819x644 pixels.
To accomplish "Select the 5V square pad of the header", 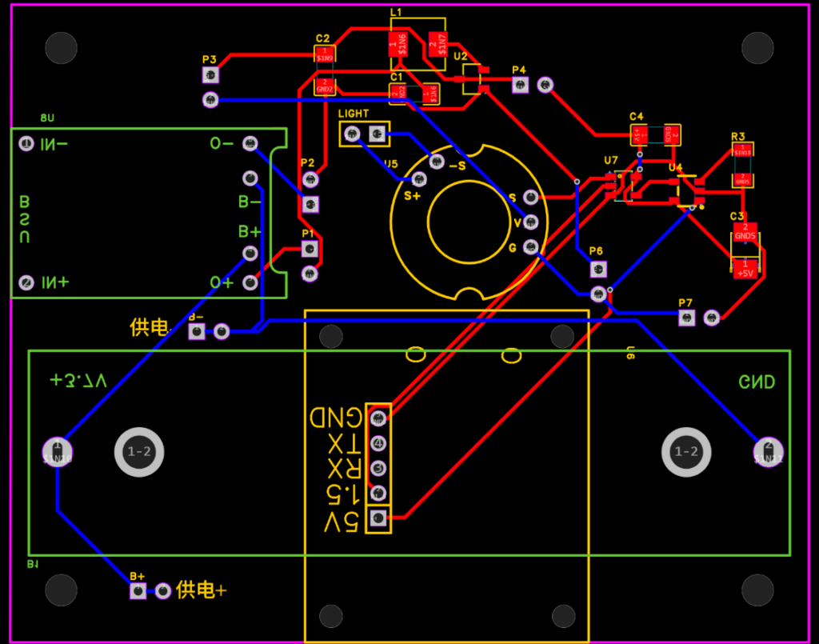I will (x=378, y=519).
